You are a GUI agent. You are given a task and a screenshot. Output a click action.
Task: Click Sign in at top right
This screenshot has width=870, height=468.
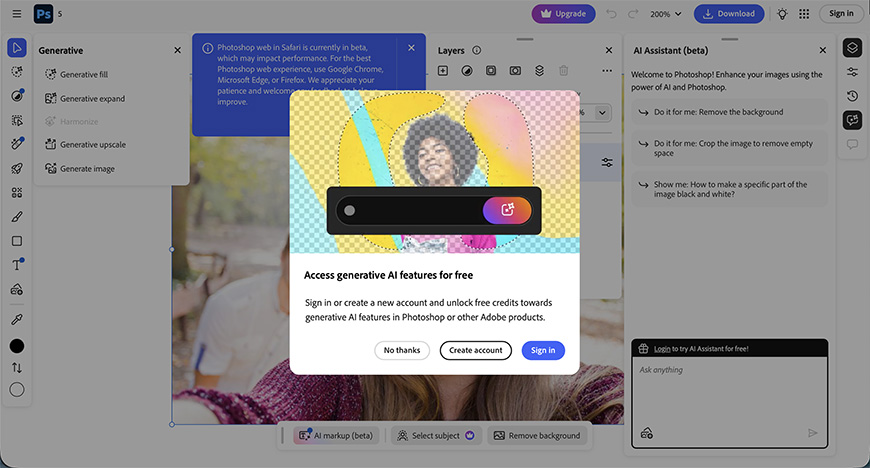click(841, 14)
